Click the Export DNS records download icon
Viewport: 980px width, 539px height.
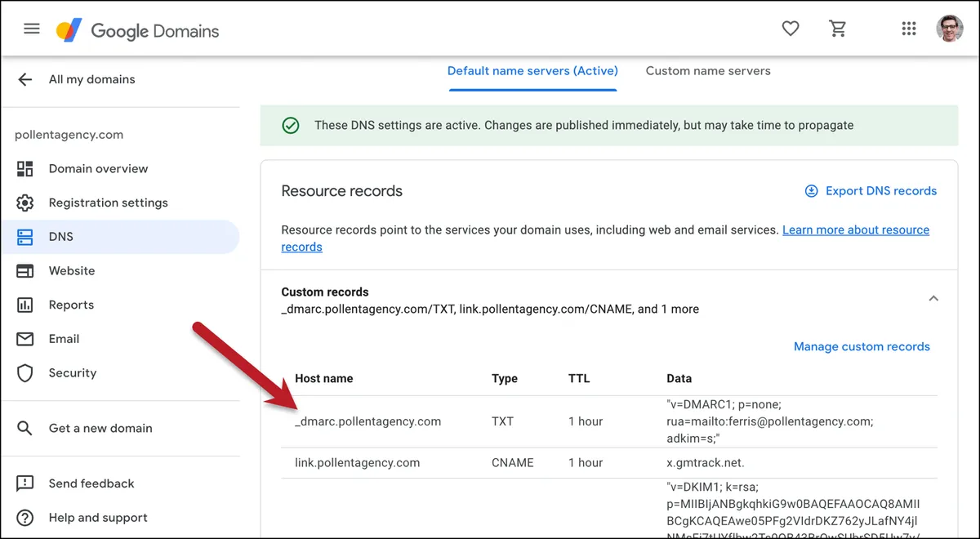click(x=811, y=191)
